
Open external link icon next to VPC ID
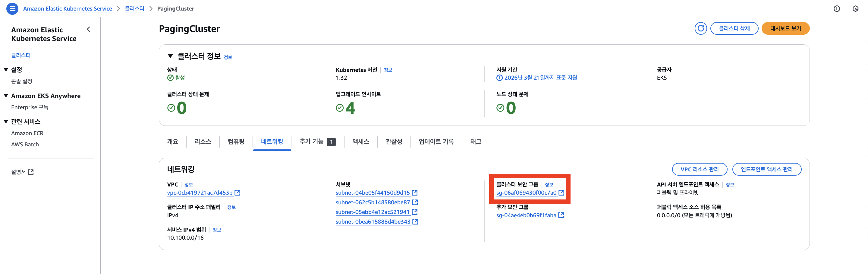(237, 193)
